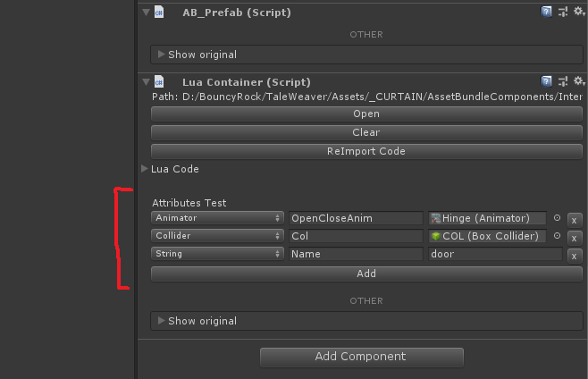Open preset selector for AB_Prefab script

click(x=563, y=12)
